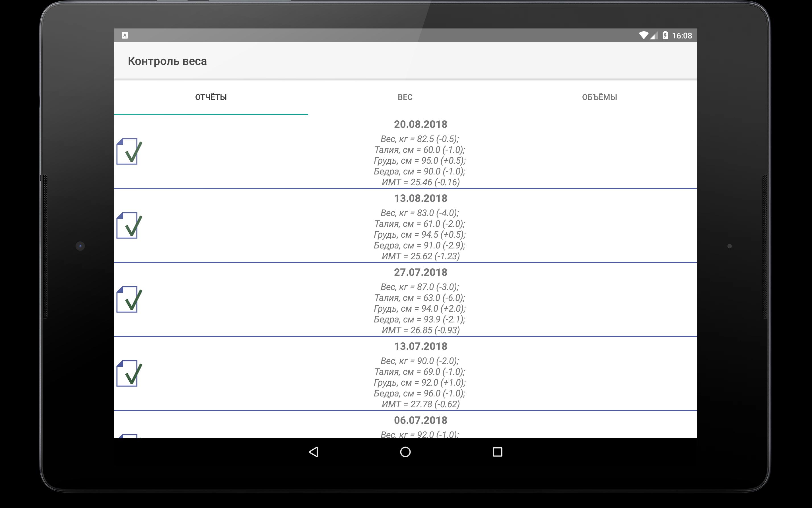Click 'Вес, кг = 83.0 (-4.0);' line
This screenshot has height=508, width=812.
(420, 213)
